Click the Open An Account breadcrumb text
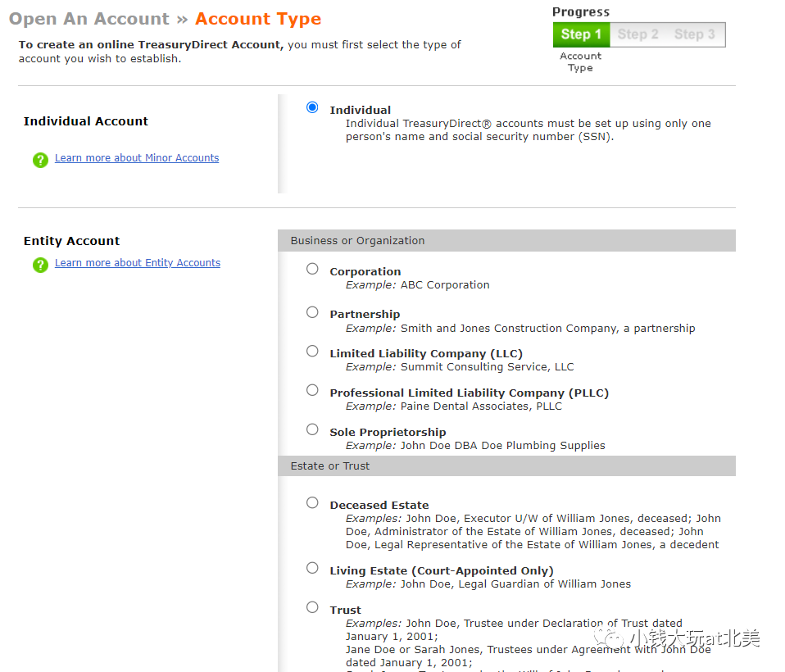The image size is (785, 672). click(x=89, y=19)
